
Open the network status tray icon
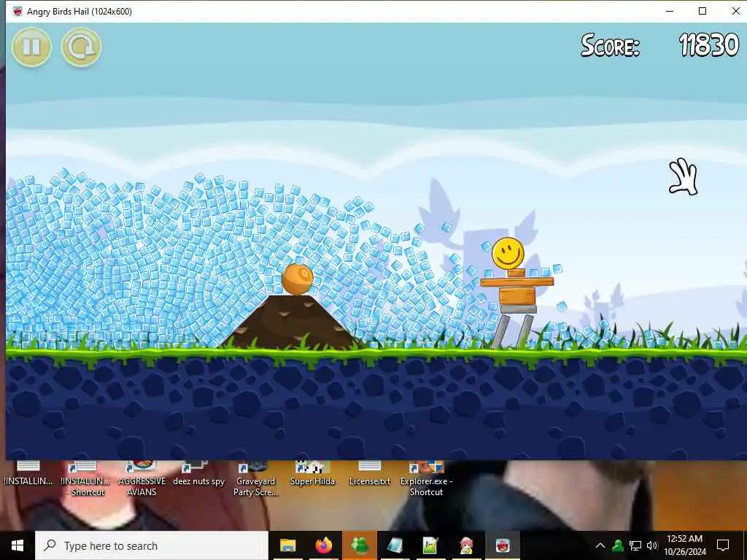point(635,545)
